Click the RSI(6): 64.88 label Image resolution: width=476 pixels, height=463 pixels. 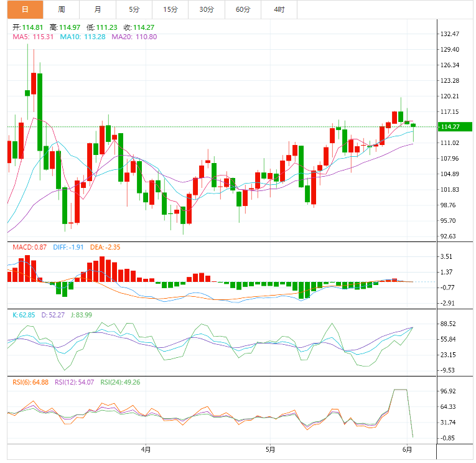pyautogui.click(x=30, y=383)
